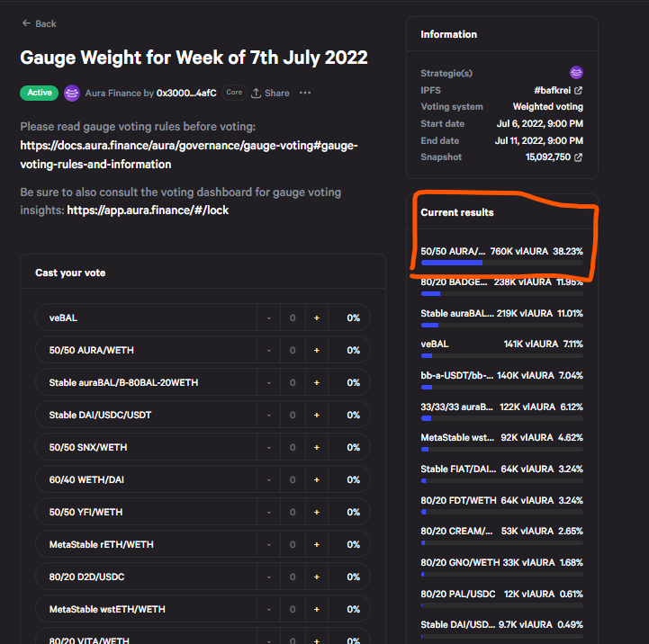
Task: Open Aura Finance avatar icon
Action: 72,93
